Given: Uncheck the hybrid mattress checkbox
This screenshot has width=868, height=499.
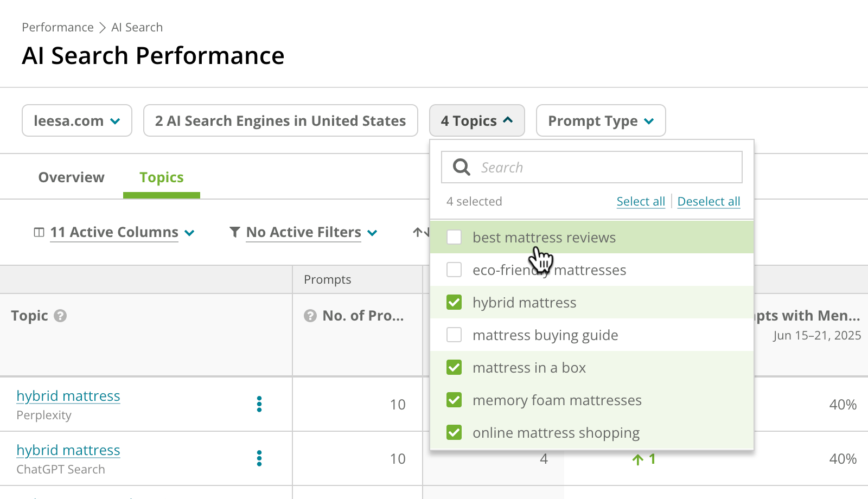Looking at the screenshot, I should coord(454,302).
